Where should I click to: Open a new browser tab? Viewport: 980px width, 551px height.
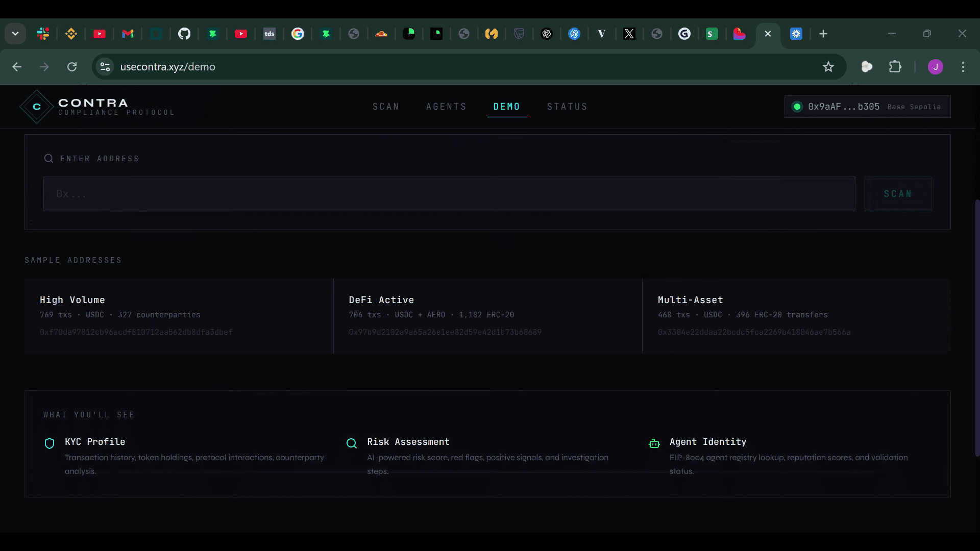(x=823, y=34)
